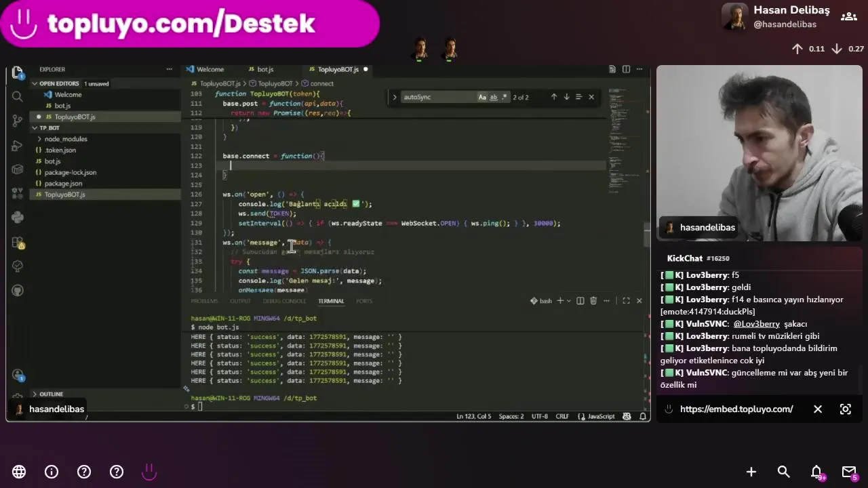The height and width of the screenshot is (488, 868).
Task: Toggle Use Regular Expression in find widget
Action: [504, 97]
